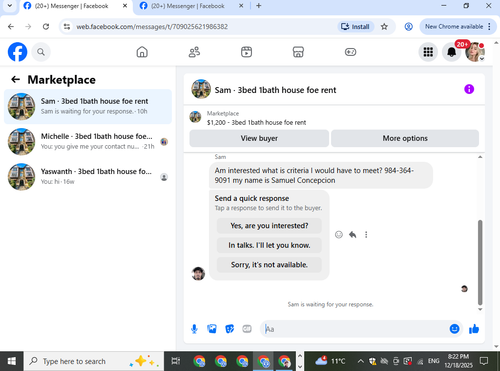This screenshot has height=371, width=500.
Task: Open Chrome three-dot menu
Action: (x=489, y=27)
